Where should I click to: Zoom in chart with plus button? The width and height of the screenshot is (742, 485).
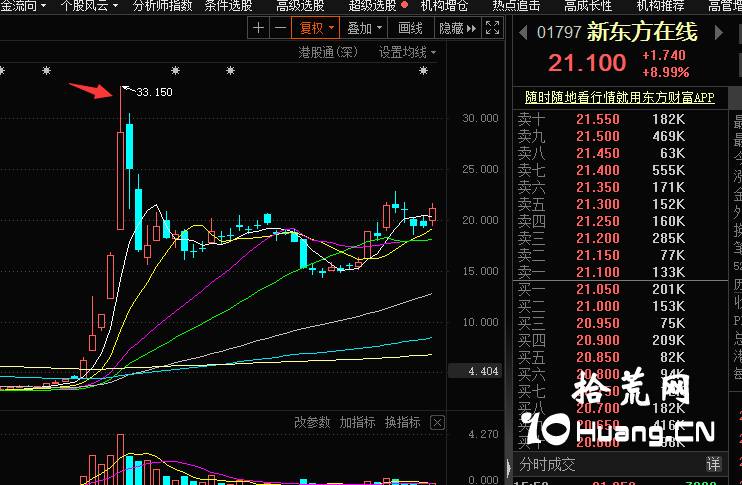[258, 28]
